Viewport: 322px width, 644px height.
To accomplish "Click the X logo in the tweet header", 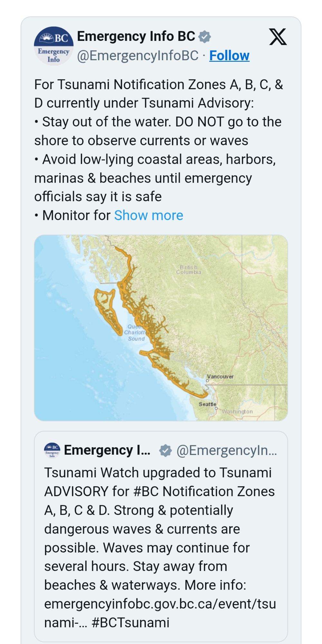I will (278, 37).
